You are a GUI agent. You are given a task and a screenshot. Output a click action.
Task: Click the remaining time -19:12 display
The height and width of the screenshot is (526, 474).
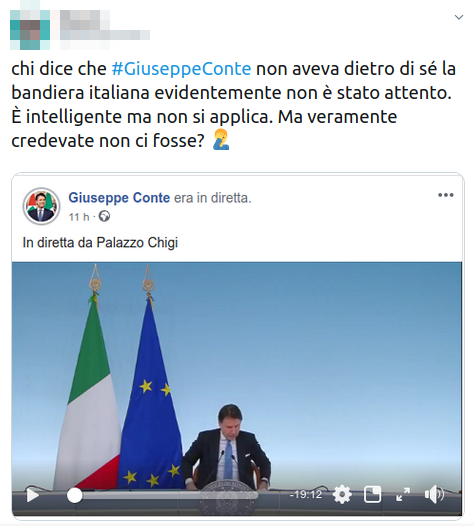[306, 494]
